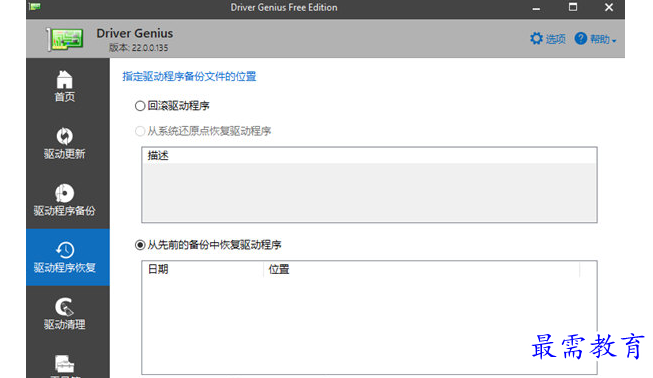Close the Driver Genius window
Screen dimensions: 653x378
click(x=609, y=7)
